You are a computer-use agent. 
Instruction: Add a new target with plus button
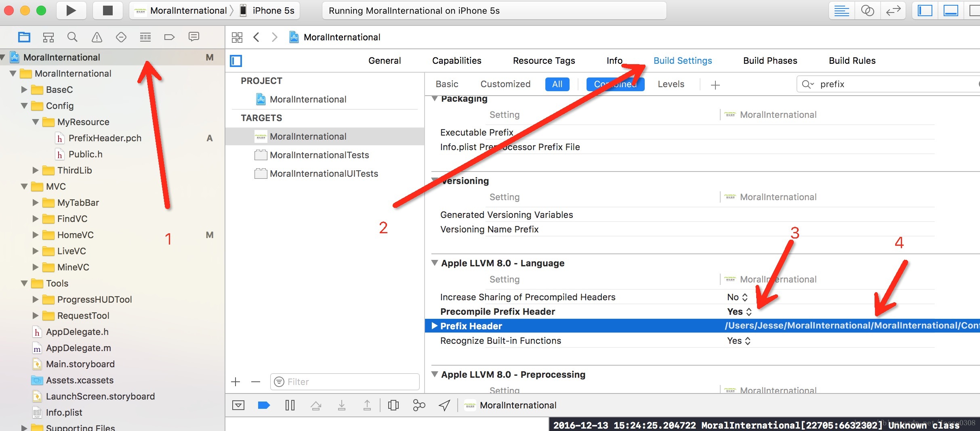[236, 382]
